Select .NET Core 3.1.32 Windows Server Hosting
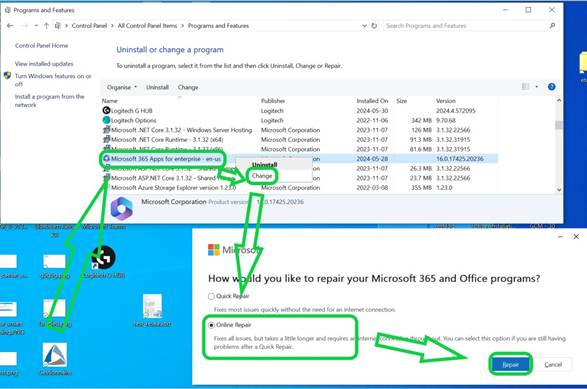 point(299,130)
